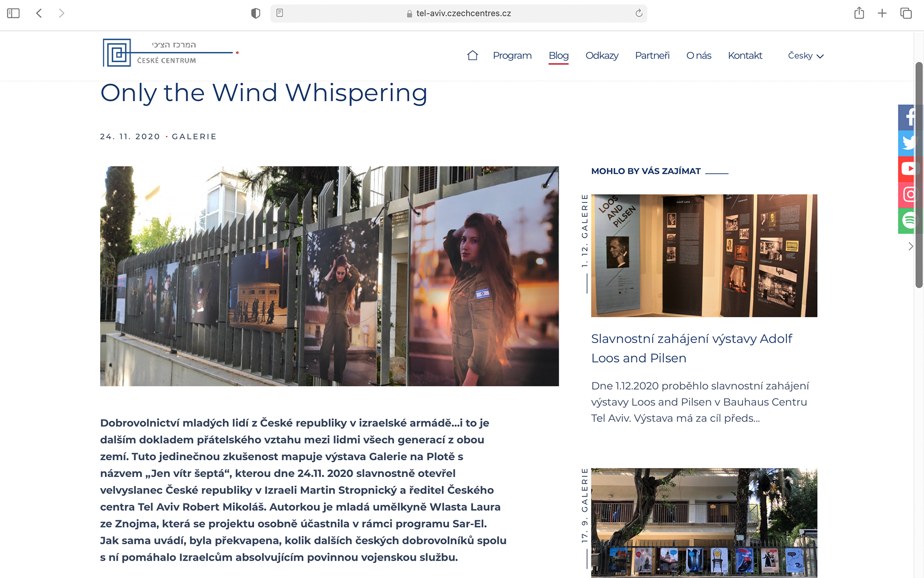924x578 pixels.
Task: Open the Partneři menu item
Action: [x=652, y=55]
